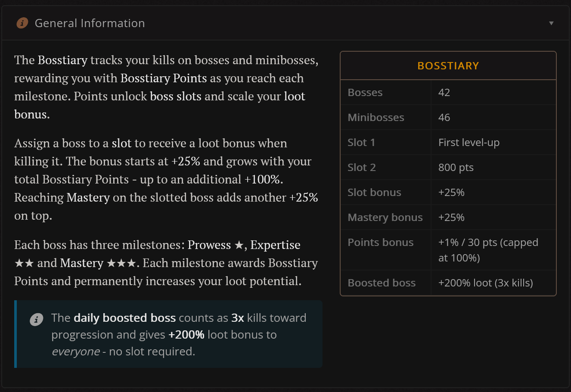Viewport: 571px width, 392px height.
Task: Click the Boosted boss row label
Action: [382, 283]
